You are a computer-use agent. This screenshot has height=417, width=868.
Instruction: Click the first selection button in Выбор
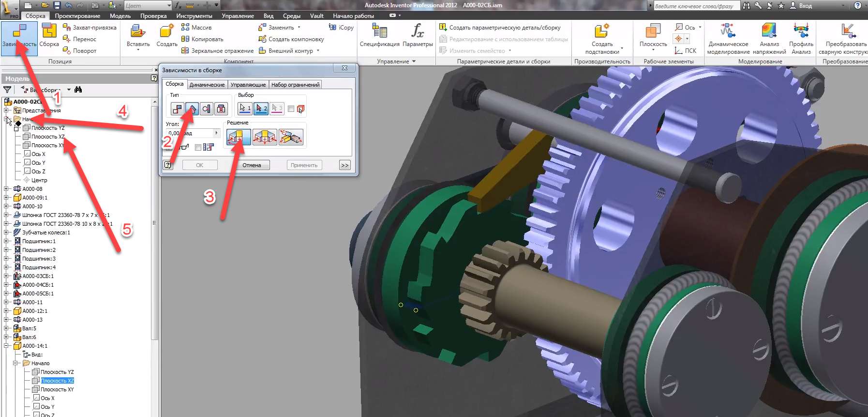pos(245,108)
